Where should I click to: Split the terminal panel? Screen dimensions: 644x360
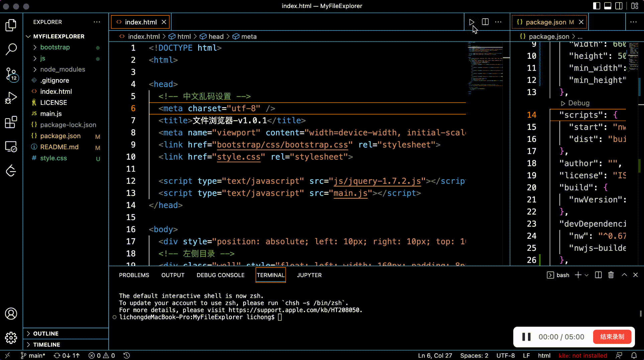pyautogui.click(x=599, y=275)
